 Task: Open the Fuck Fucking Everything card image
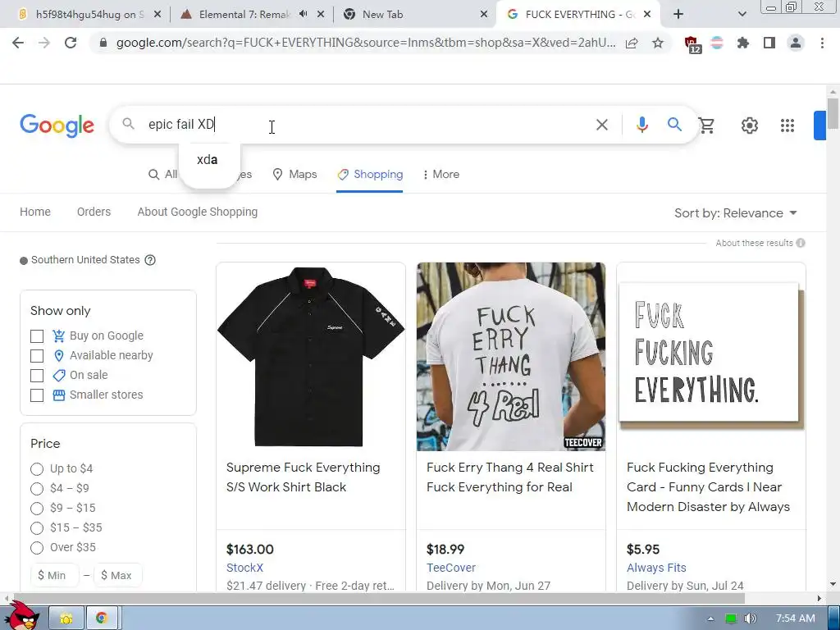[x=711, y=357]
